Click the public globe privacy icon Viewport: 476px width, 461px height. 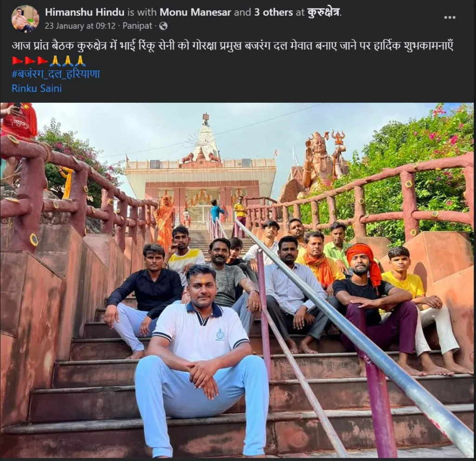click(163, 26)
